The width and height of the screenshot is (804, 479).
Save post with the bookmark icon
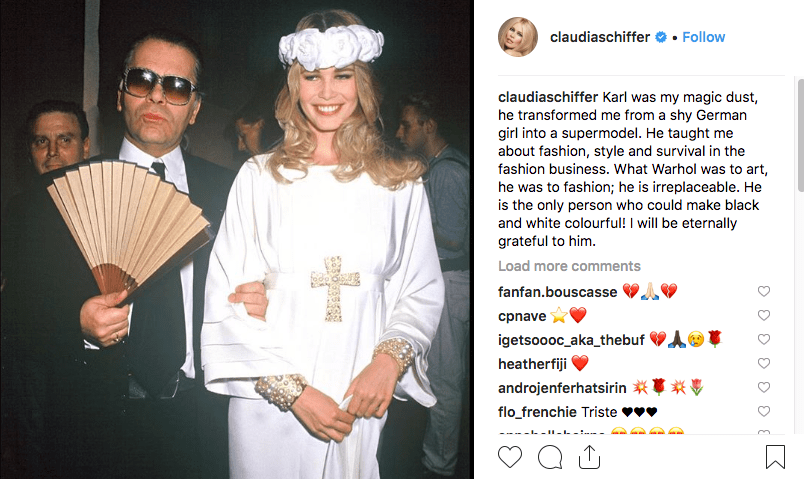[x=775, y=456]
